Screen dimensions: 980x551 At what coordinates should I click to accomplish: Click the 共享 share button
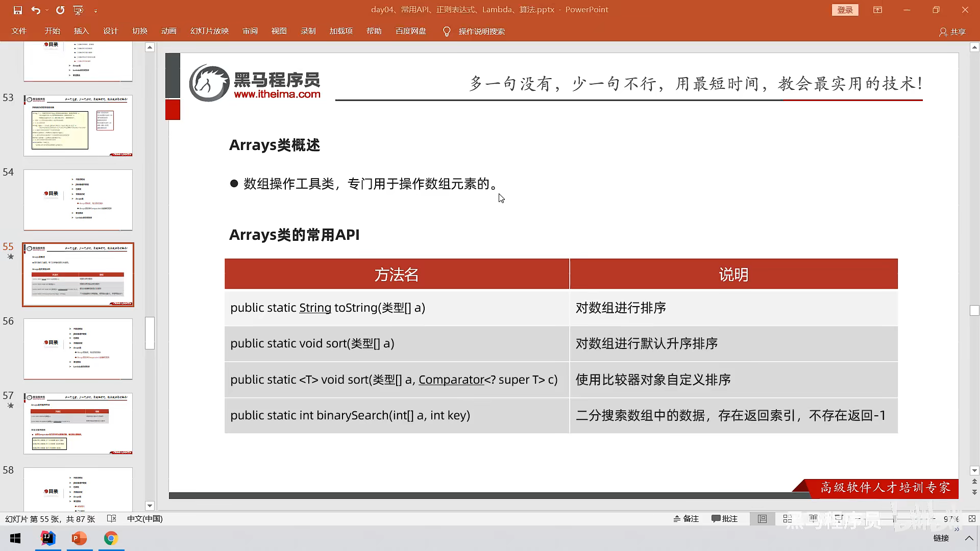pos(952,32)
